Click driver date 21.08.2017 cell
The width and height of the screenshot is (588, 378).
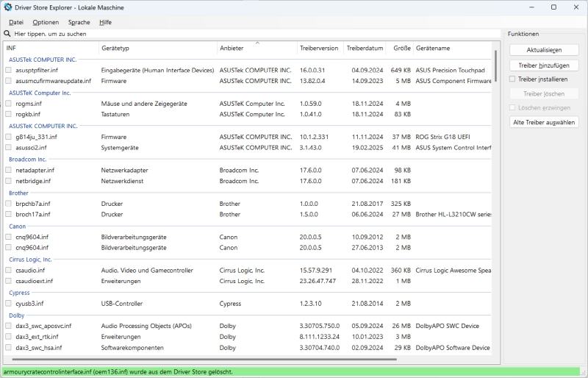click(x=367, y=204)
